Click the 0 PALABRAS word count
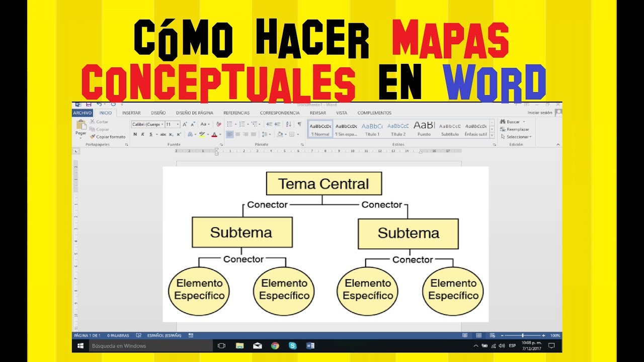 [x=118, y=335]
